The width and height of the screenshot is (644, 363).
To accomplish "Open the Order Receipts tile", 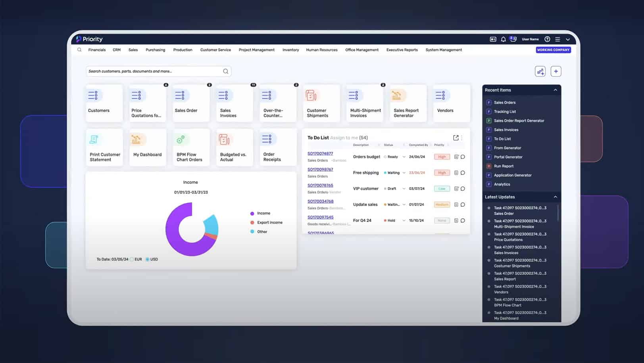I will point(278,147).
